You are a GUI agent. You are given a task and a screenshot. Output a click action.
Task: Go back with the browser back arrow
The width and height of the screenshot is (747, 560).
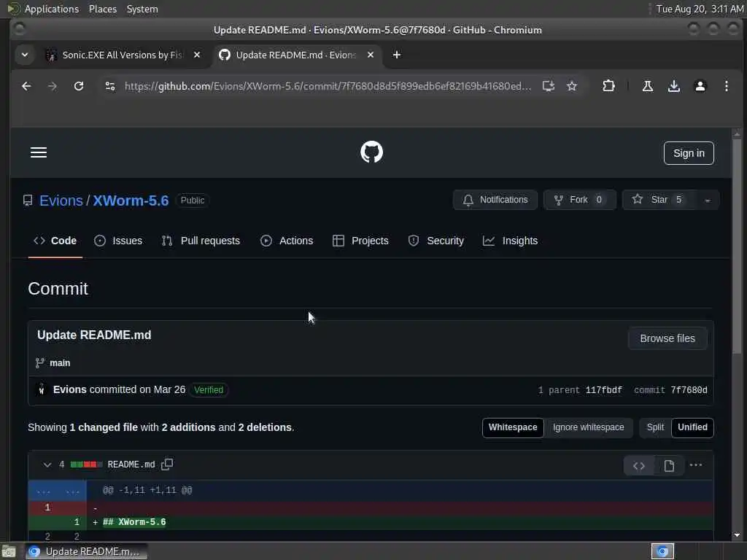point(26,86)
